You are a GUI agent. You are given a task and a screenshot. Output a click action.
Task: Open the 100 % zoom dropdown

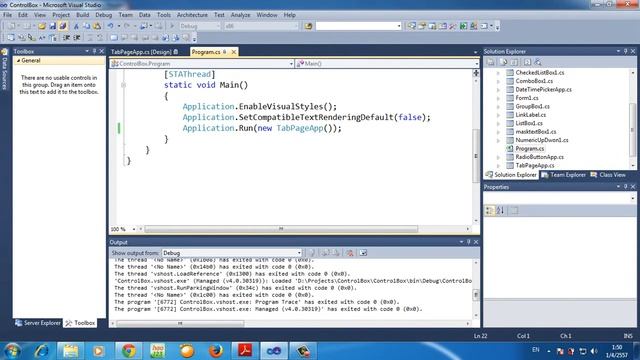point(133,229)
